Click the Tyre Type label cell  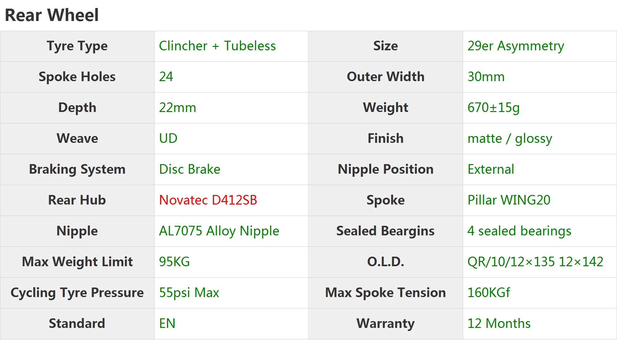[x=77, y=46]
